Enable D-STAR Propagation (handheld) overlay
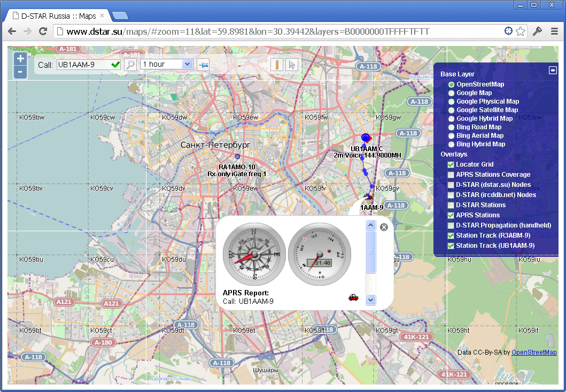 click(451, 225)
